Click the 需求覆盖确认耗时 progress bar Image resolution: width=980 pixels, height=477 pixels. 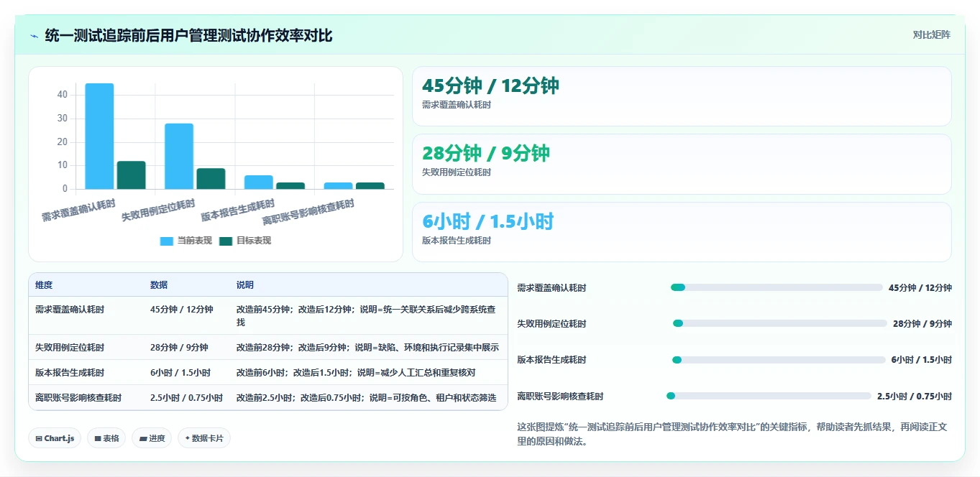(777, 287)
